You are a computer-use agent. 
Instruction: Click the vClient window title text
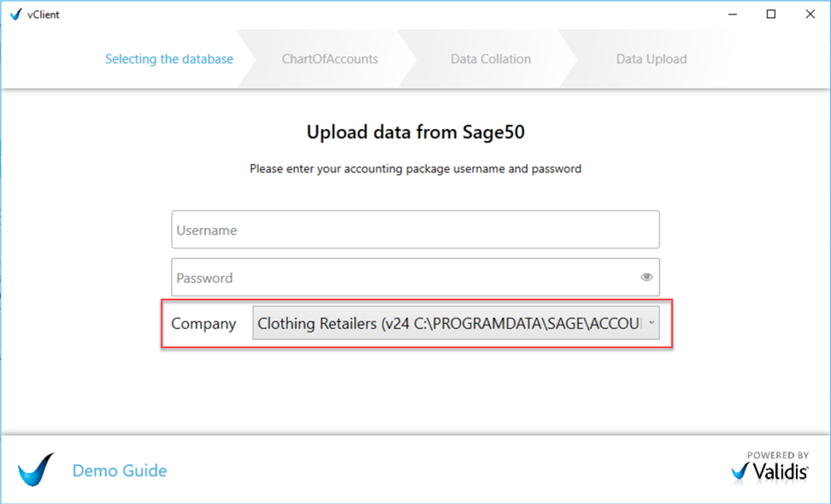pos(44,15)
